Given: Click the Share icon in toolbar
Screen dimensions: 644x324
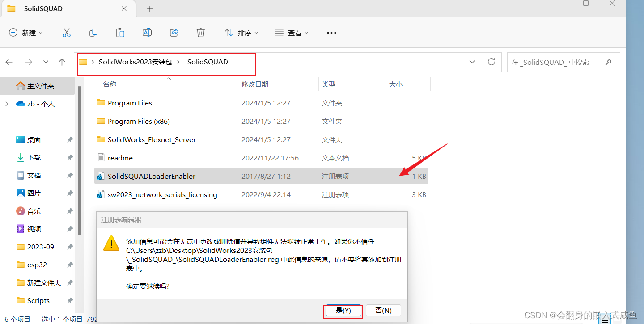Looking at the screenshot, I should [174, 33].
